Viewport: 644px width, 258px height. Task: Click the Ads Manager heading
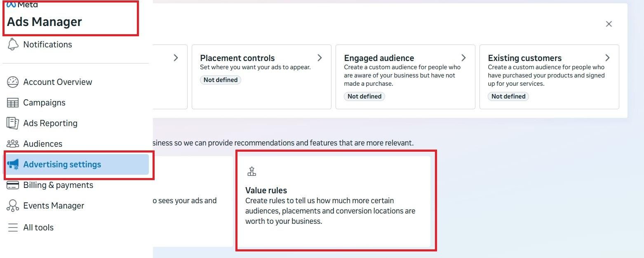point(45,22)
